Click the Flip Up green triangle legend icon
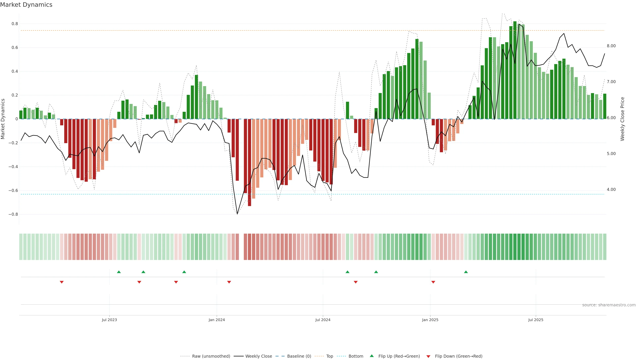This screenshot has width=644, height=362. pos(371,356)
